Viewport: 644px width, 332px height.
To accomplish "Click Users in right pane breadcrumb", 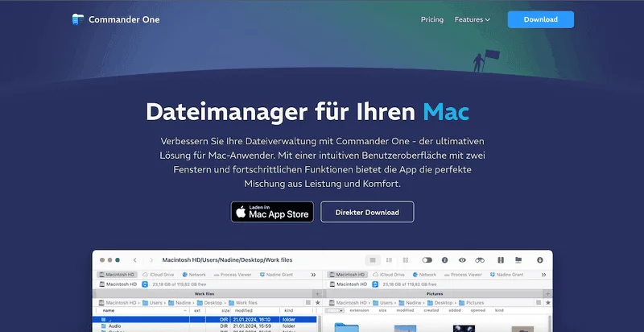I will coord(382,303).
